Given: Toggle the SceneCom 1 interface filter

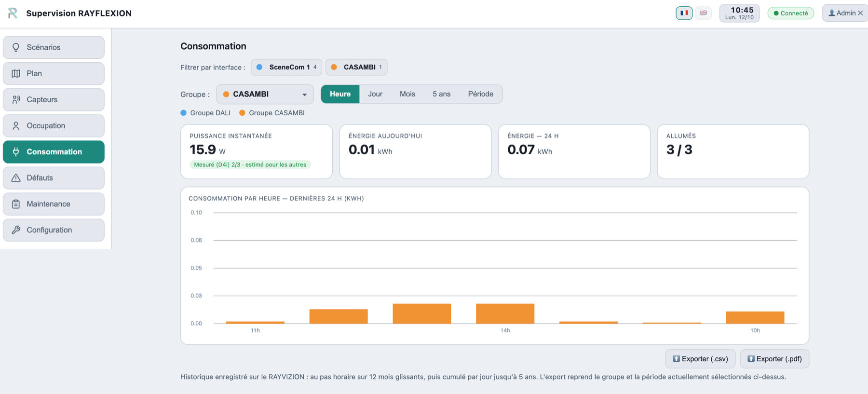Looking at the screenshot, I should (x=286, y=67).
